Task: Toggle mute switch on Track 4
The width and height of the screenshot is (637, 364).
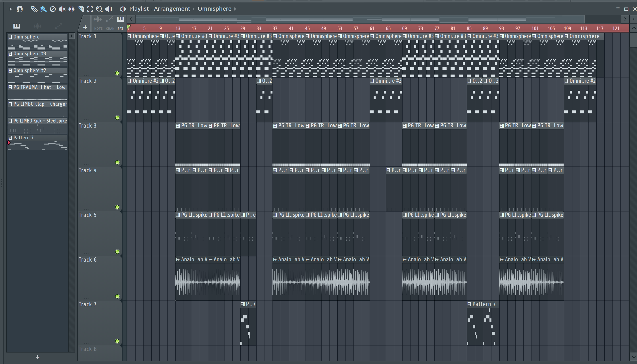Action: click(117, 207)
